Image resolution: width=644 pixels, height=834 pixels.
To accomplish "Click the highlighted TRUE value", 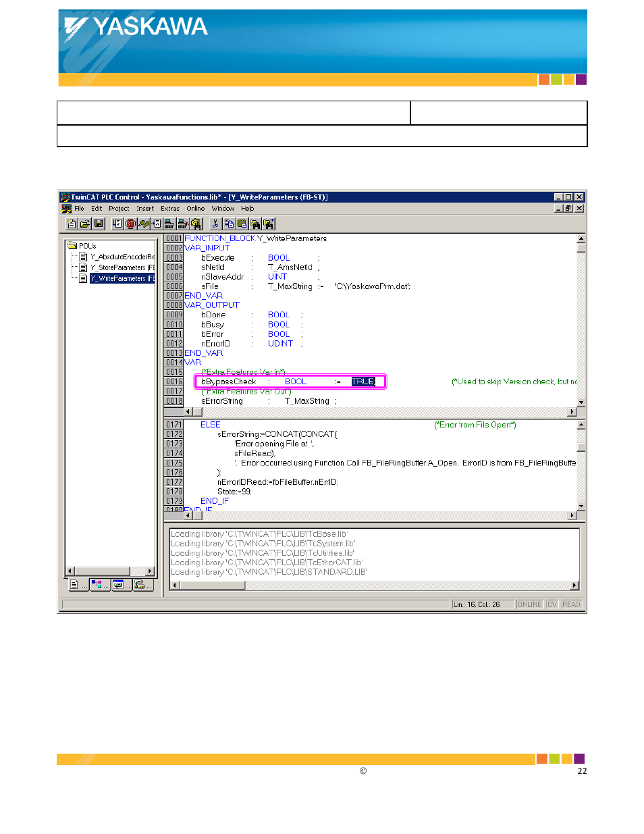I will click(363, 382).
